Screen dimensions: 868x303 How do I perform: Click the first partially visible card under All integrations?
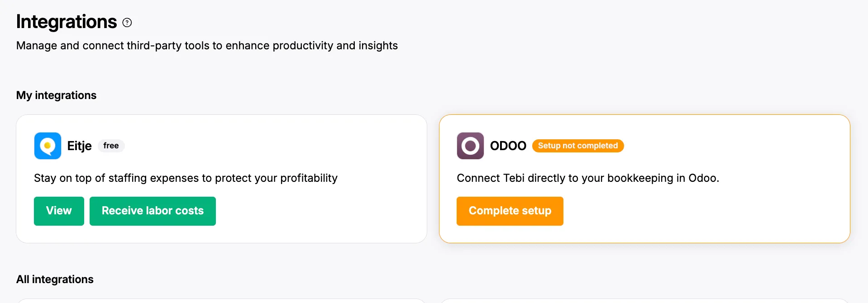221,301
